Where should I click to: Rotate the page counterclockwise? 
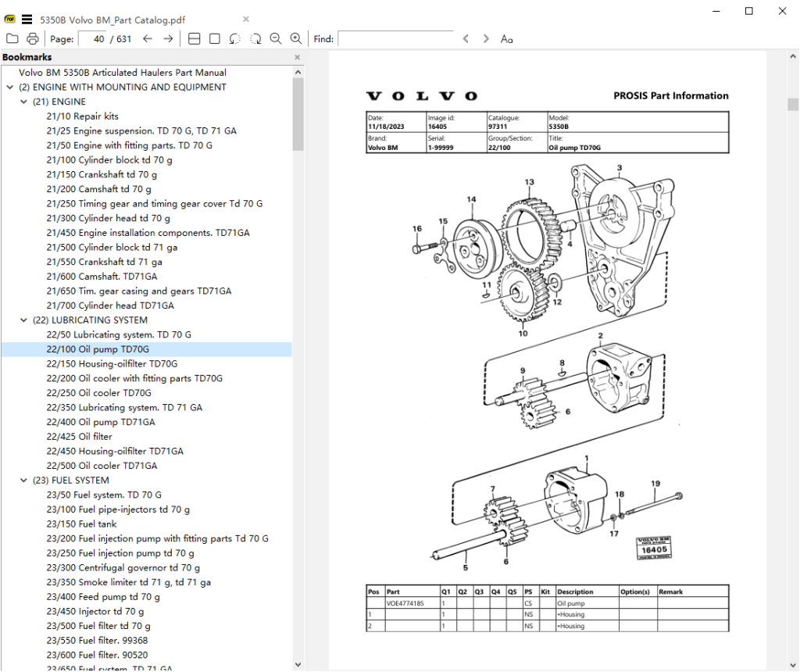235,38
